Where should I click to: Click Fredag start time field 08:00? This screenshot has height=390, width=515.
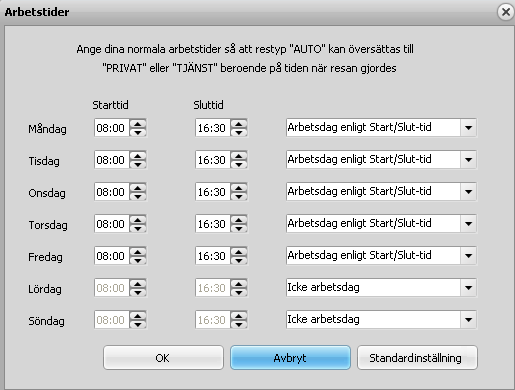pos(112,256)
